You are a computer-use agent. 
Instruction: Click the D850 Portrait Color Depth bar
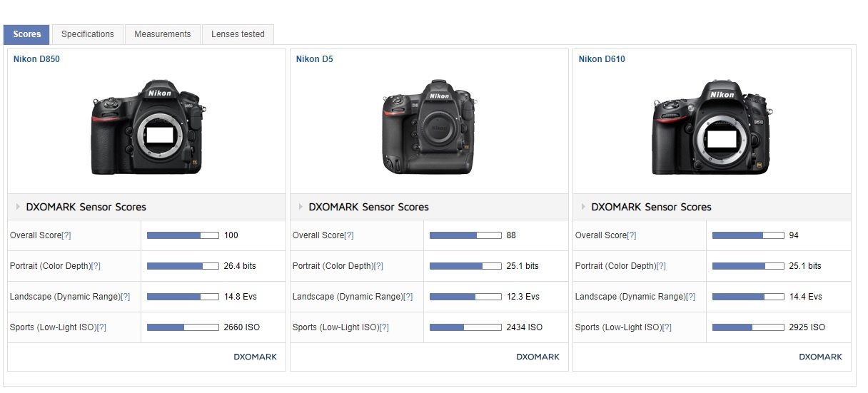(183, 266)
